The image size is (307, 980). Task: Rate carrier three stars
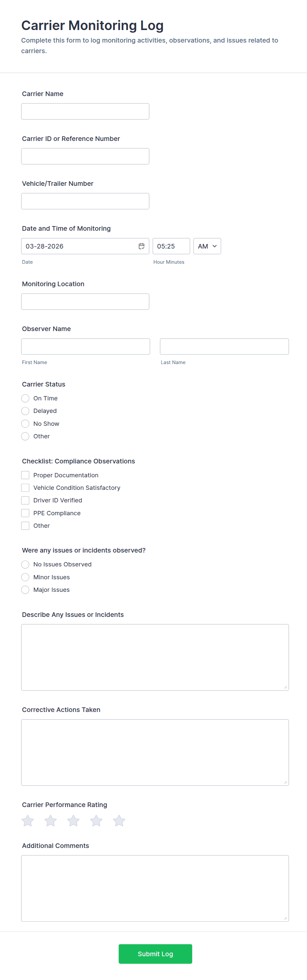pos(73,821)
